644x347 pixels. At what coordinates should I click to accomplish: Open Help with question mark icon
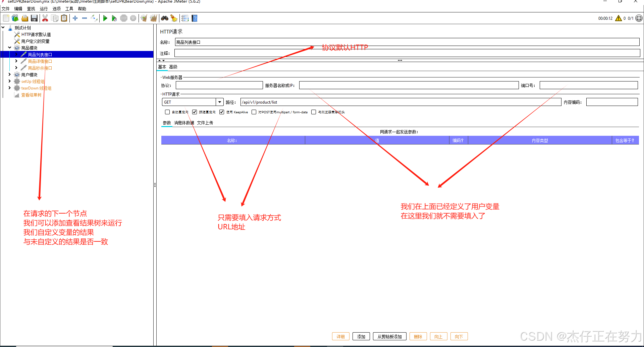[x=195, y=18]
